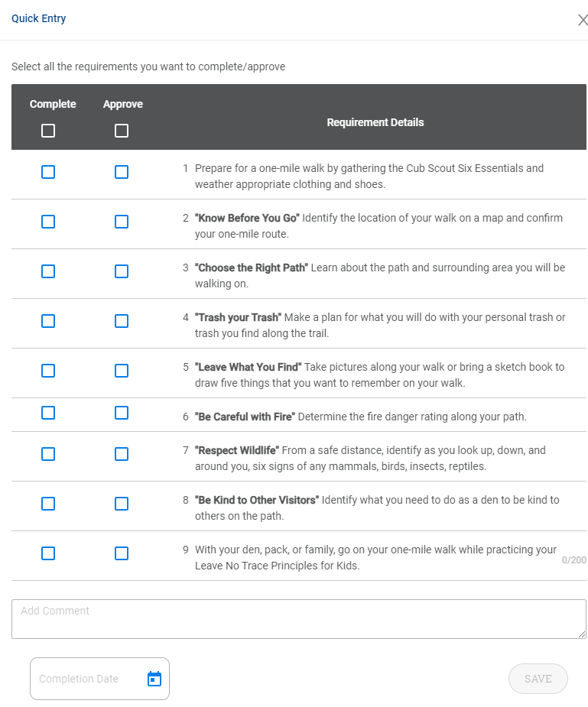
Task: Mark 'Leave What You Find' complete
Action: 48,370
